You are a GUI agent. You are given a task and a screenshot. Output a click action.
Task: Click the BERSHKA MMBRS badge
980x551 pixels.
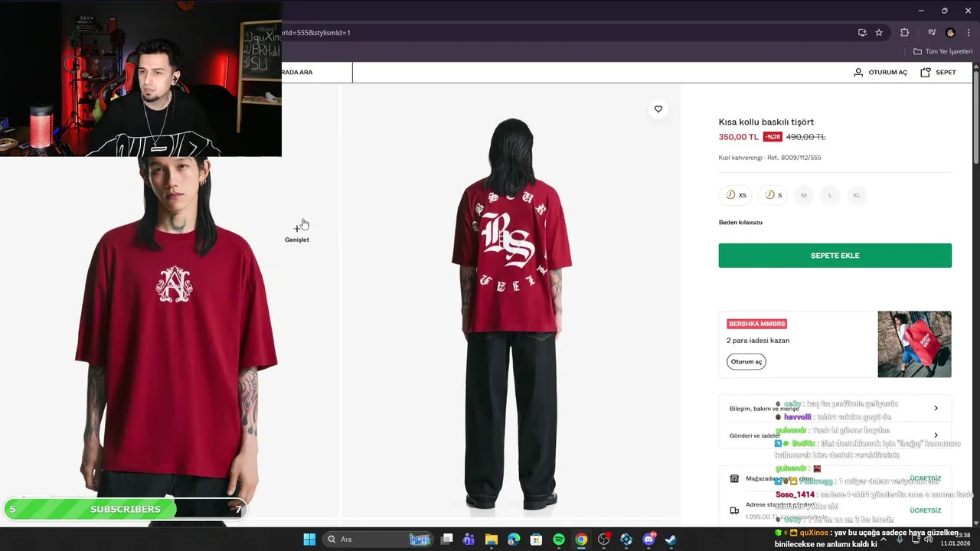click(x=756, y=324)
